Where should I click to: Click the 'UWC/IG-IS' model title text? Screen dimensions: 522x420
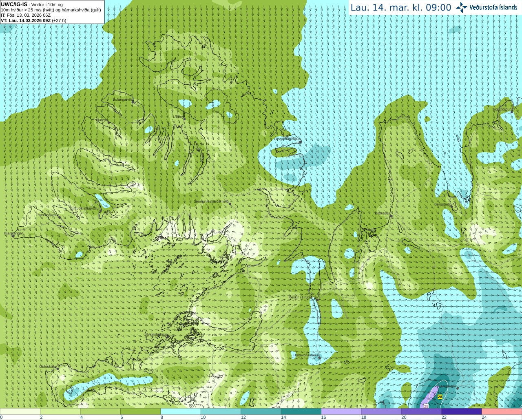coord(14,4)
